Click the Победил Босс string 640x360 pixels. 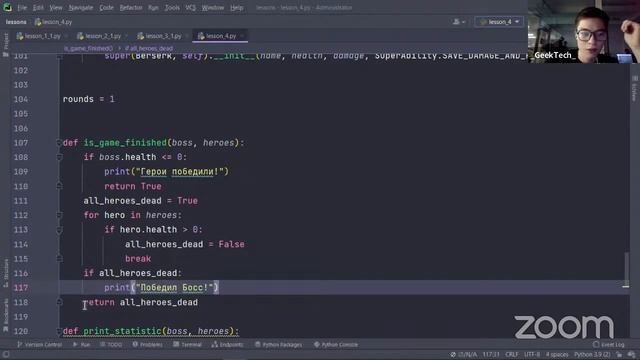(174, 288)
